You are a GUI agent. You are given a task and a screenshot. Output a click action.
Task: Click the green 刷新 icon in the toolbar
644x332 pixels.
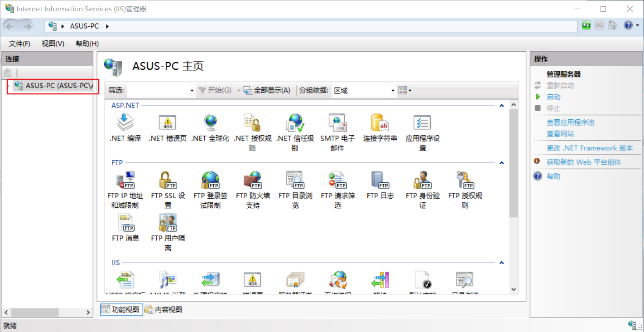[586, 25]
